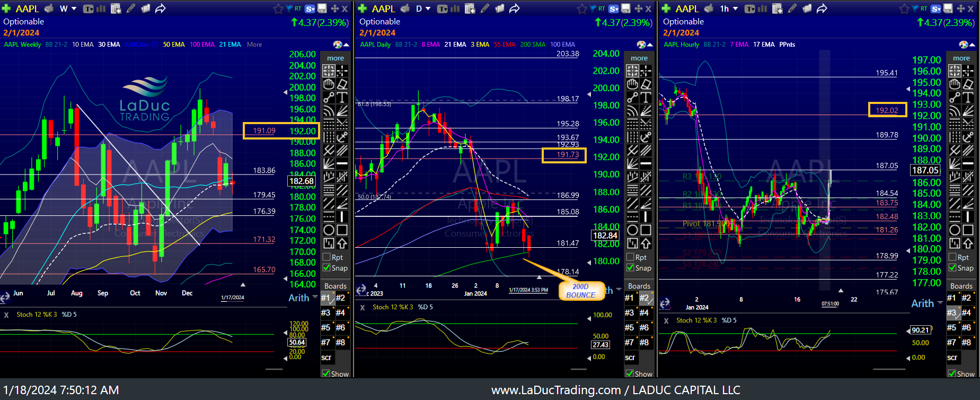Expand the 'more' tools list in the hourly chart
980x400 pixels.
961,58
